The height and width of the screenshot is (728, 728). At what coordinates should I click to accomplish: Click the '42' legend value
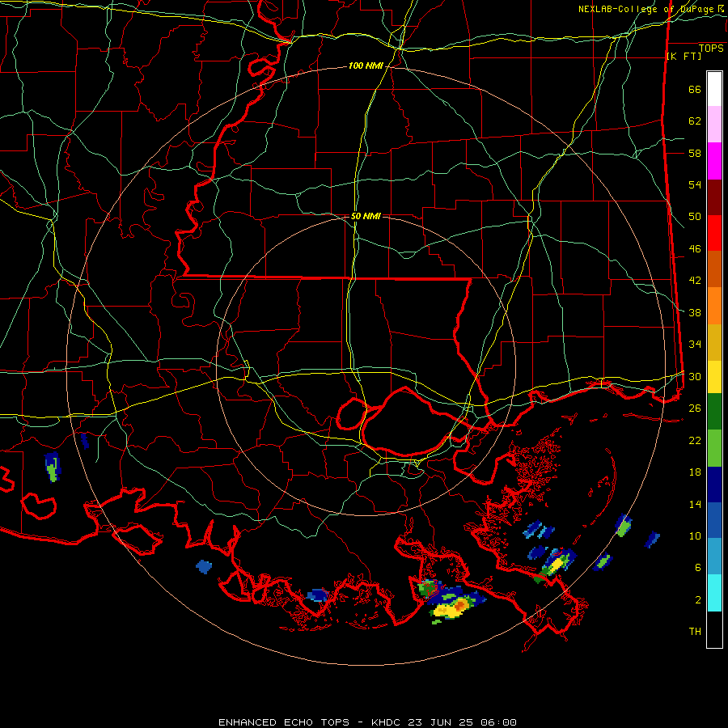pos(695,281)
